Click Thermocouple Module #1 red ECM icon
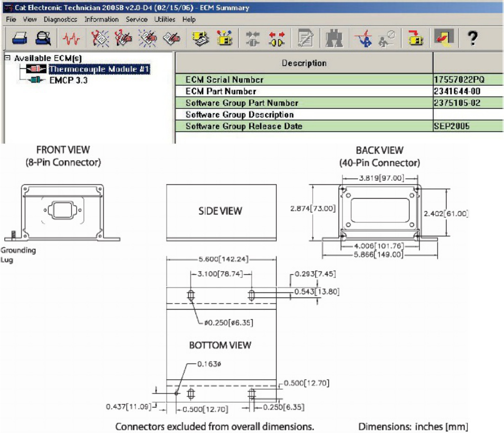The image size is (504, 433). click(36, 69)
